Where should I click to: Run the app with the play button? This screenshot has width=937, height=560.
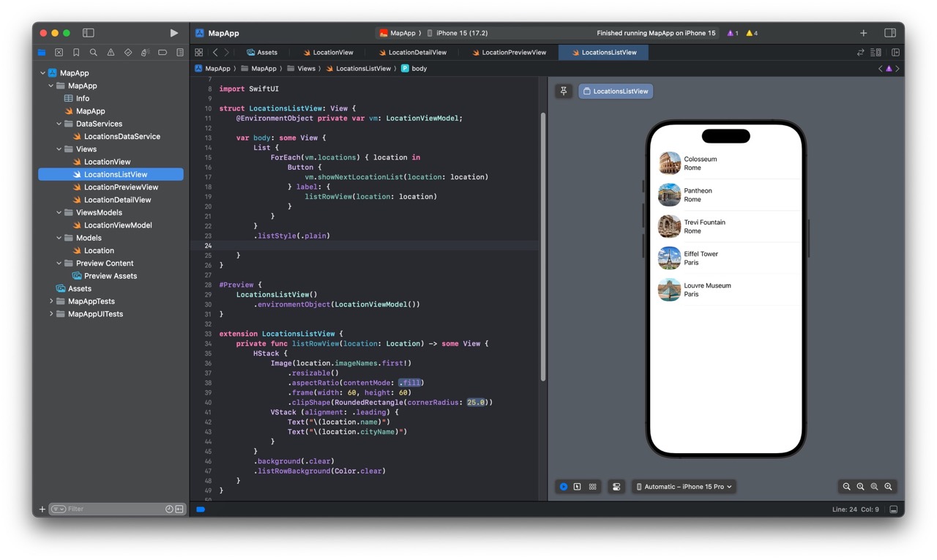(x=173, y=33)
